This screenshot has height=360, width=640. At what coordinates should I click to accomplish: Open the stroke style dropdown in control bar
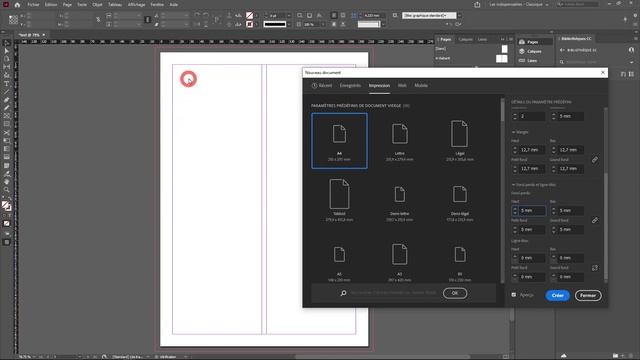[x=289, y=24]
